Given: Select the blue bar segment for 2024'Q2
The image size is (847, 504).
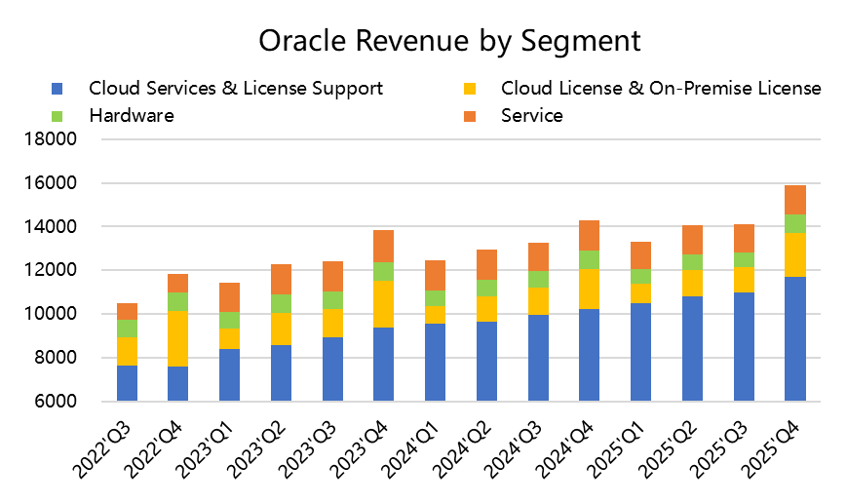Looking at the screenshot, I should tap(486, 362).
